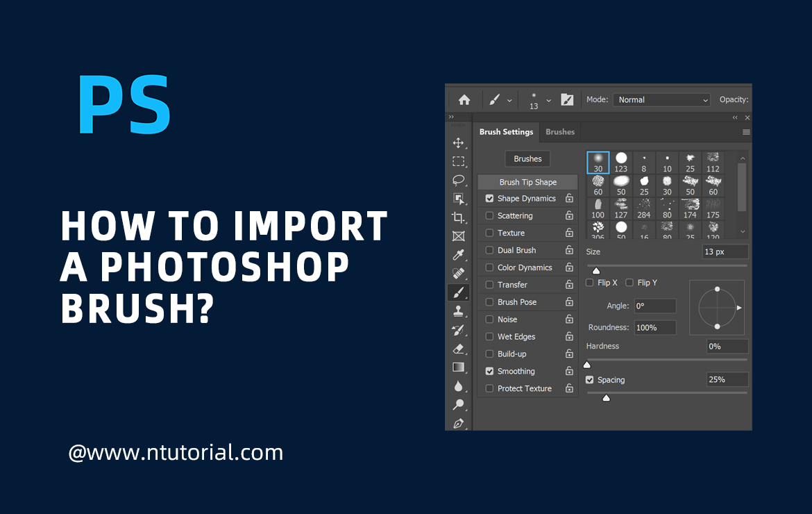Click the lock icon beside Noise
The height and width of the screenshot is (514, 812).
[x=569, y=320]
